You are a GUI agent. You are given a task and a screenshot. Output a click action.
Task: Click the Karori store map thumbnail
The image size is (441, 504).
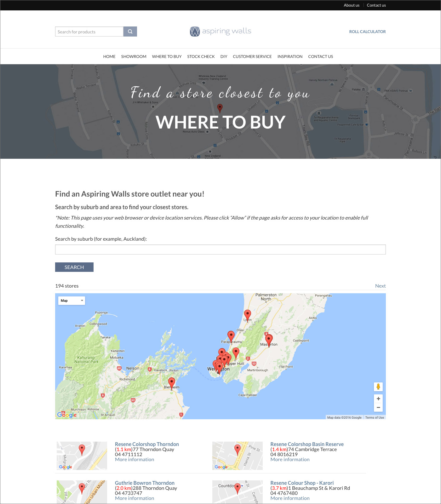tap(238, 492)
